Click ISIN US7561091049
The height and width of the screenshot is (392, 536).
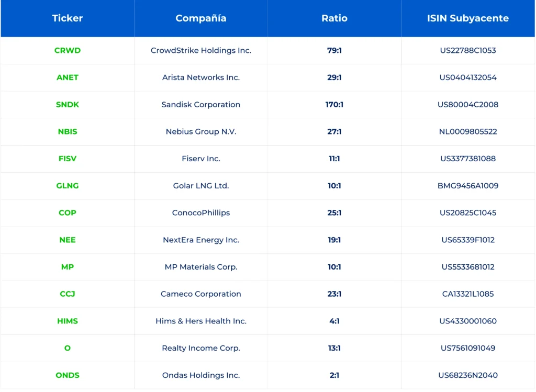tap(468, 348)
